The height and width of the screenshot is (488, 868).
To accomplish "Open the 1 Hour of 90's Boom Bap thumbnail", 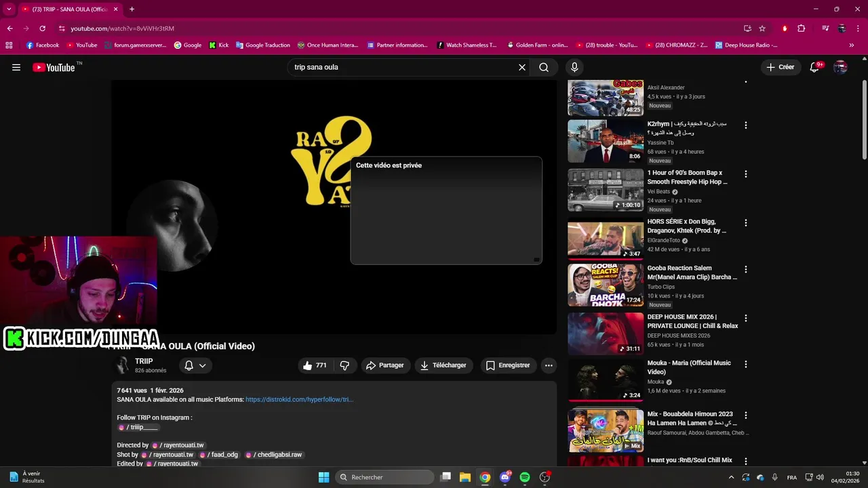I will coord(606,190).
